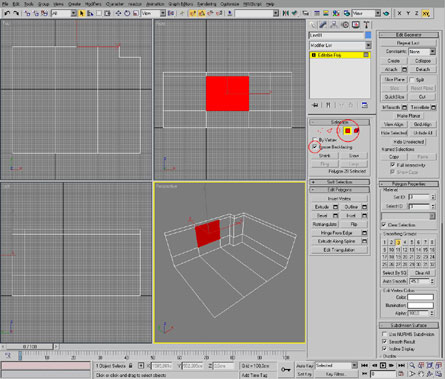Image resolution: width=445 pixels, height=379 pixels.
Task: Choose the Select Object arrow tool
Action: pos(82,13)
